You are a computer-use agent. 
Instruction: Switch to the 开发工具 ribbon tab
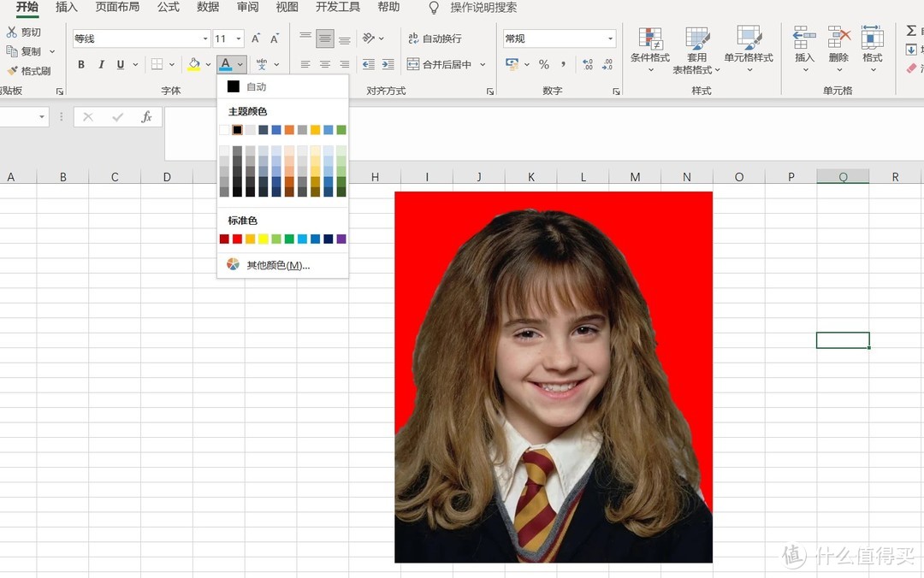(338, 7)
